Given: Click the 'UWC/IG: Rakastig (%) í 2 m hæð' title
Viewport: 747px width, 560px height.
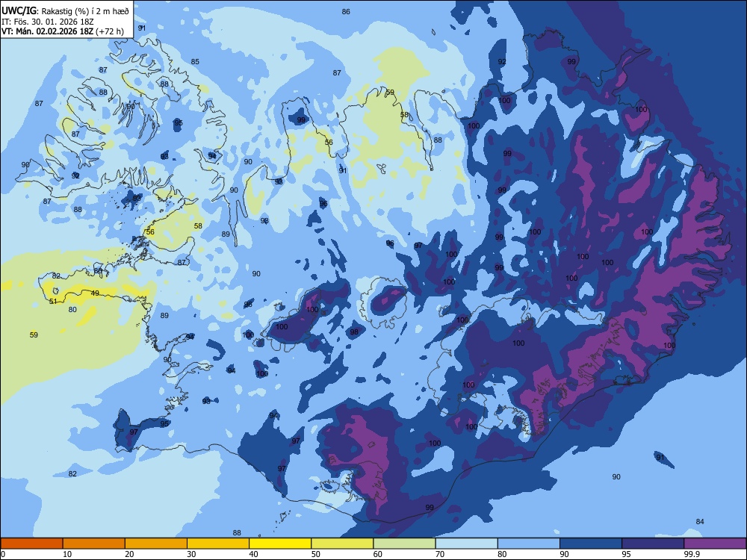Looking at the screenshot, I should pyautogui.click(x=65, y=11).
